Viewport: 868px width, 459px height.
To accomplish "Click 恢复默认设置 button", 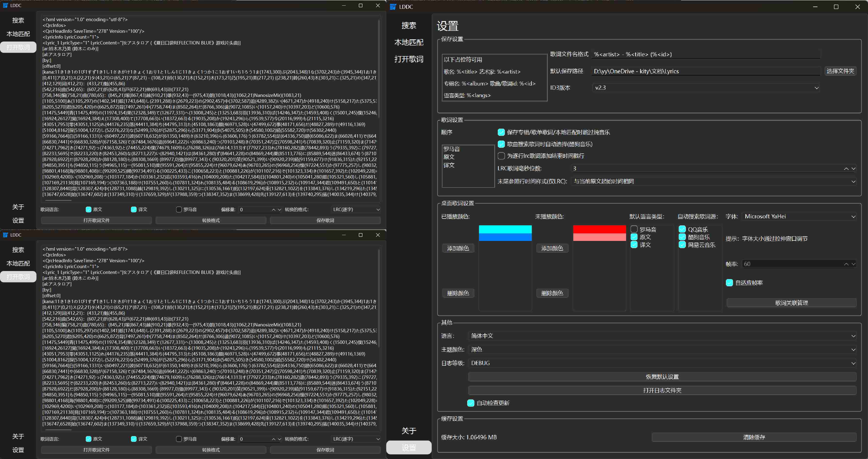I will pos(662,377).
